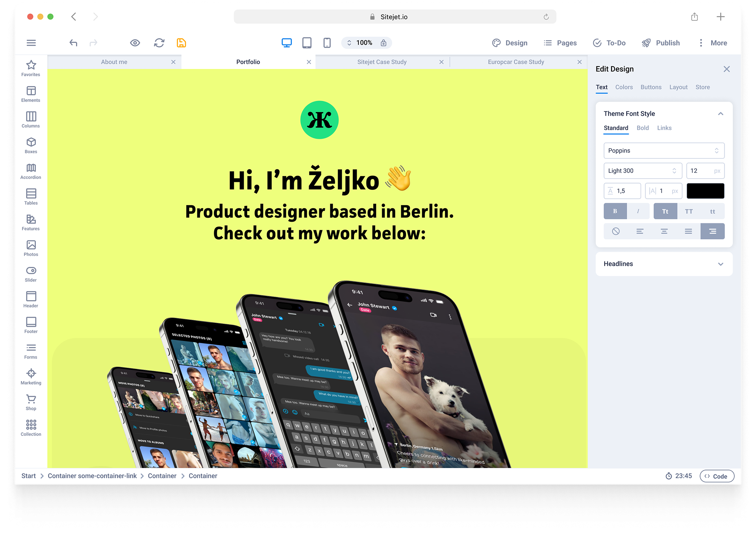Open the Store design tab
This screenshot has width=756, height=537.
pos(702,87)
